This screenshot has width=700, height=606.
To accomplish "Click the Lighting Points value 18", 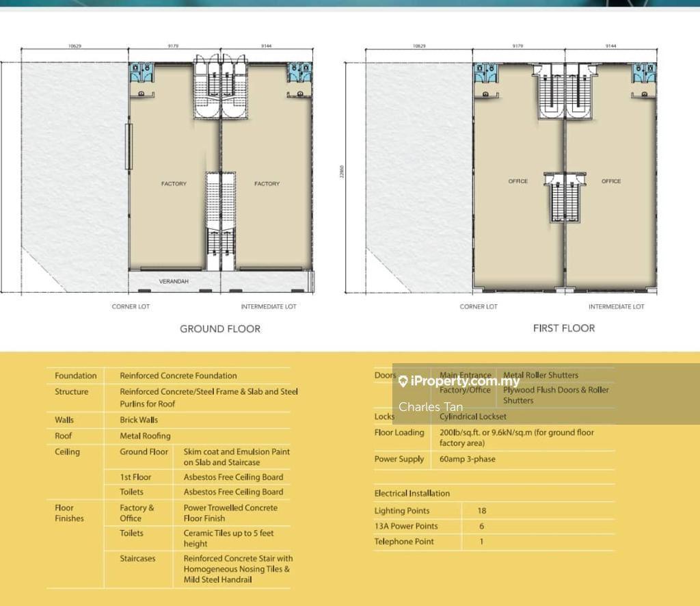I will (x=482, y=511).
